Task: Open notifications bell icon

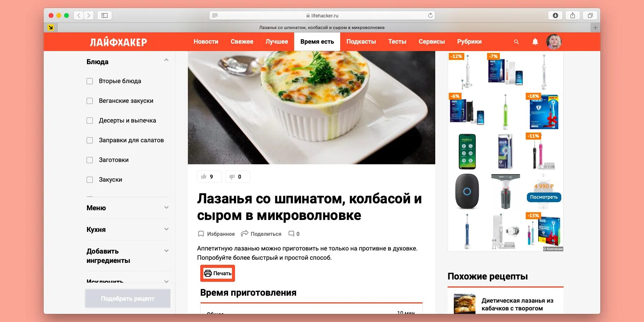Action: [x=535, y=42]
